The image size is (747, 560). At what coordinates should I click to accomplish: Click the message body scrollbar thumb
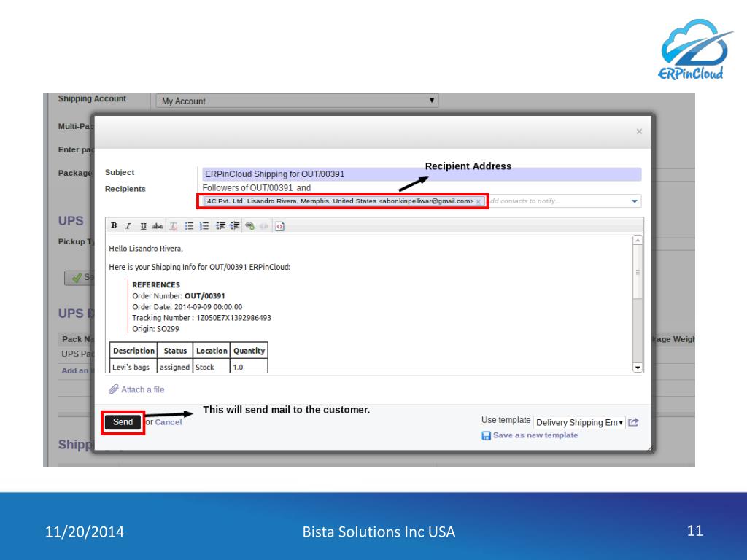click(x=638, y=272)
